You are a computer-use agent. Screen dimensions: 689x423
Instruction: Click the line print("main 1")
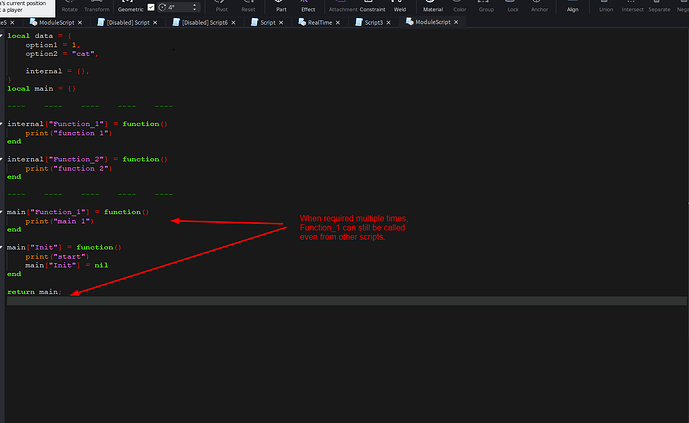[59, 221]
